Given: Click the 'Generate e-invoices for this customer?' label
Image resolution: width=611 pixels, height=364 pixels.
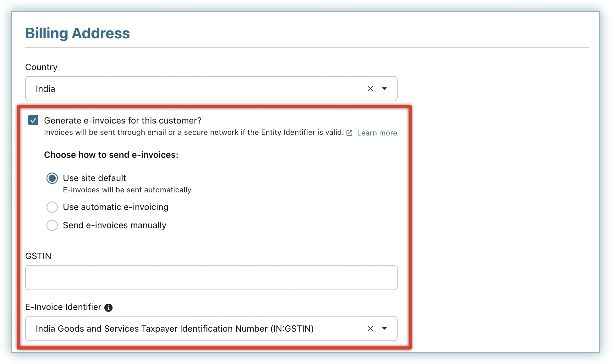Looking at the screenshot, I should click(123, 121).
